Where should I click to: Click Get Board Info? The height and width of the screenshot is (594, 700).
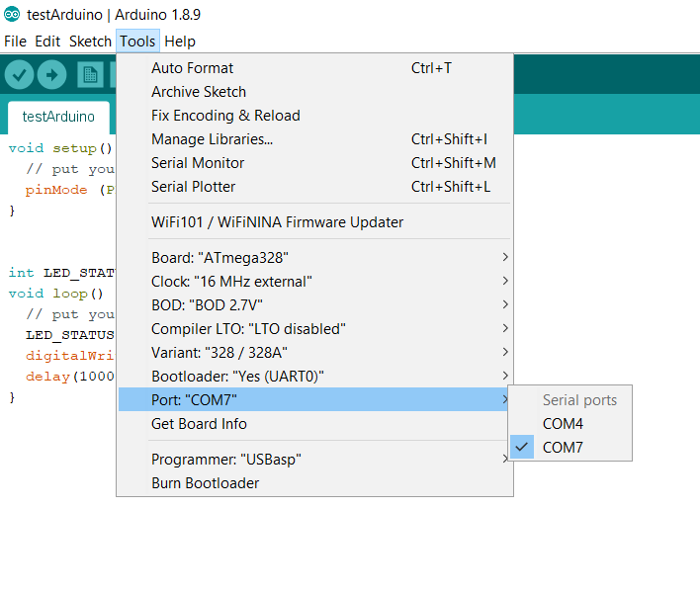pyautogui.click(x=314, y=423)
